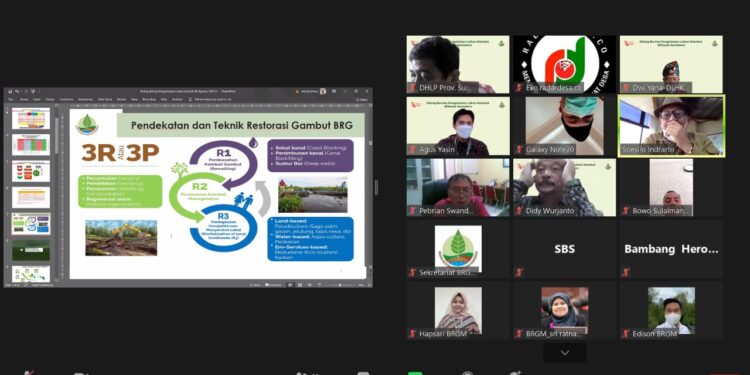Select the SBS participant tile
750x375 pixels.
click(x=564, y=249)
